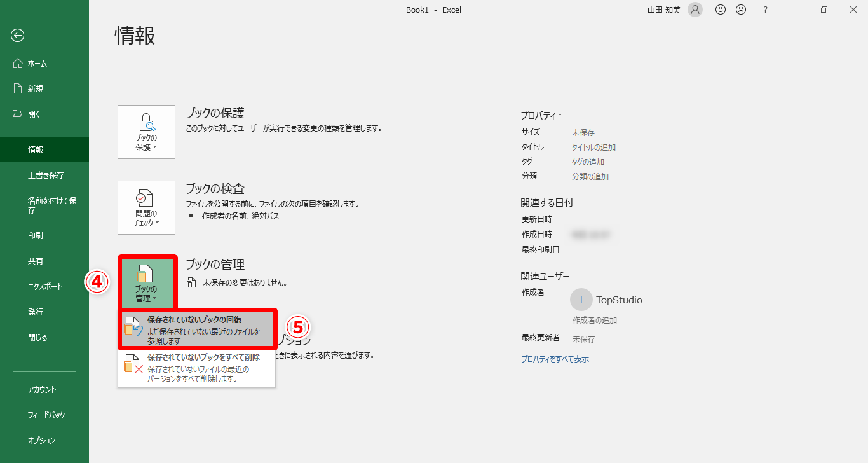Open the ブックの管理 dropdown button
Screen dimensions: 868x463
point(146,283)
